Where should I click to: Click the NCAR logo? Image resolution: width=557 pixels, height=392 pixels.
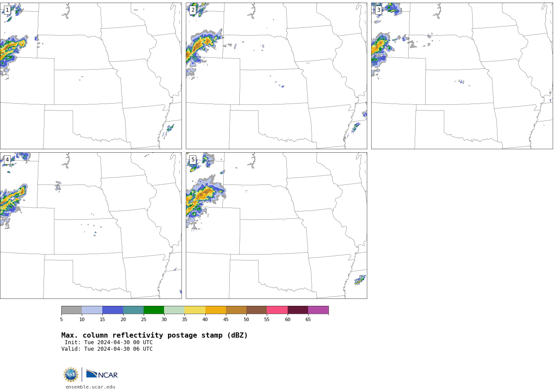[x=102, y=375]
